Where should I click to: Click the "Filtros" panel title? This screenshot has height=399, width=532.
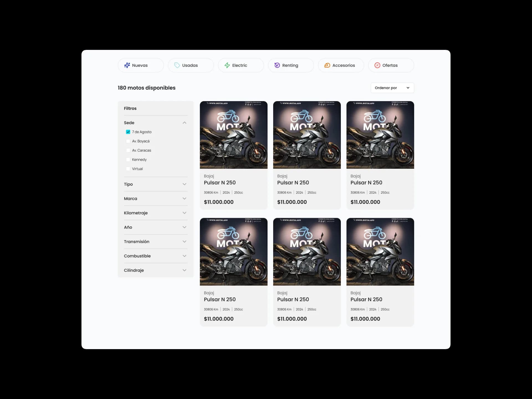130,108
